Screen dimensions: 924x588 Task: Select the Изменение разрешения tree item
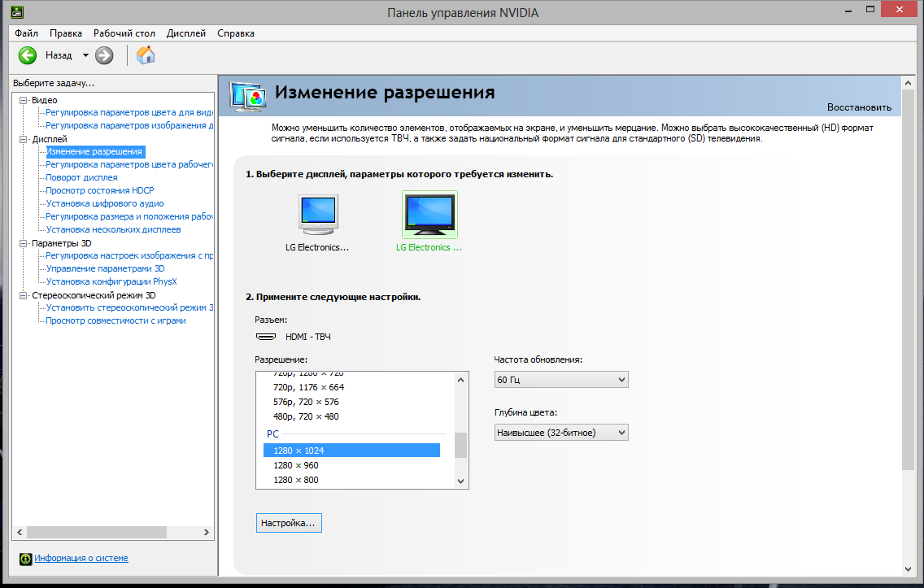click(95, 151)
